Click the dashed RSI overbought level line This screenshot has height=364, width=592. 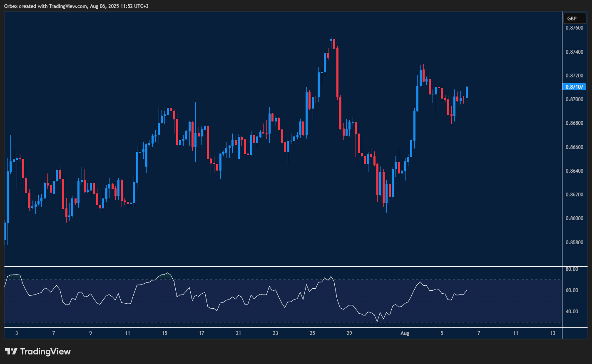pos(250,280)
